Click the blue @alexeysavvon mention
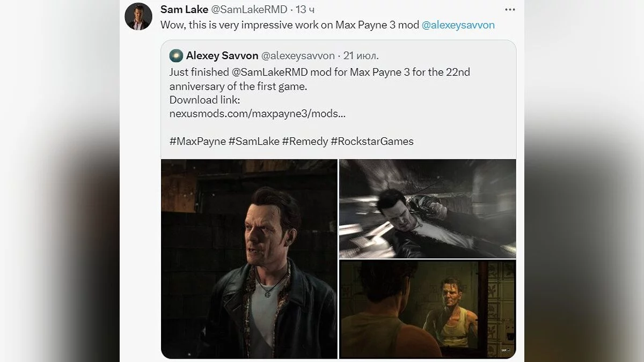 coord(458,25)
